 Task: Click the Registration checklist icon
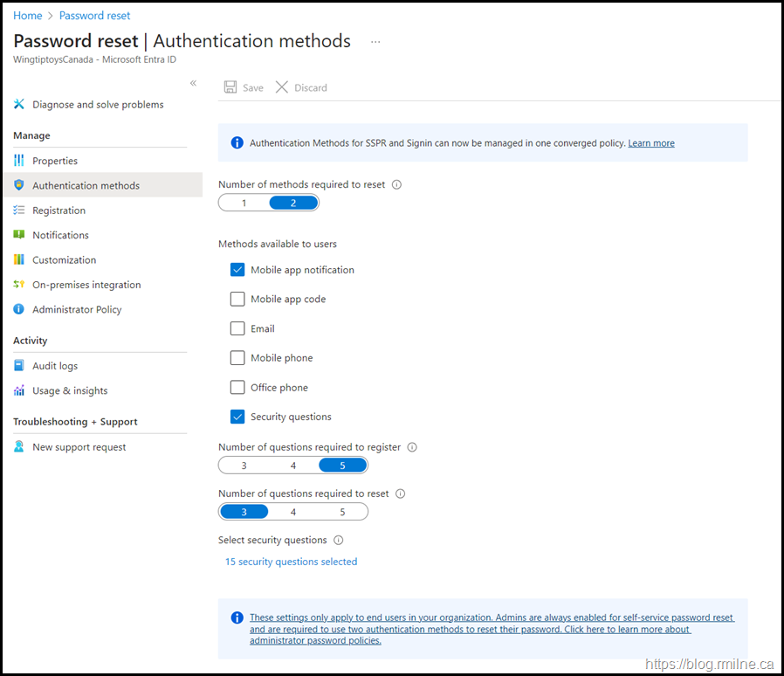[19, 210]
